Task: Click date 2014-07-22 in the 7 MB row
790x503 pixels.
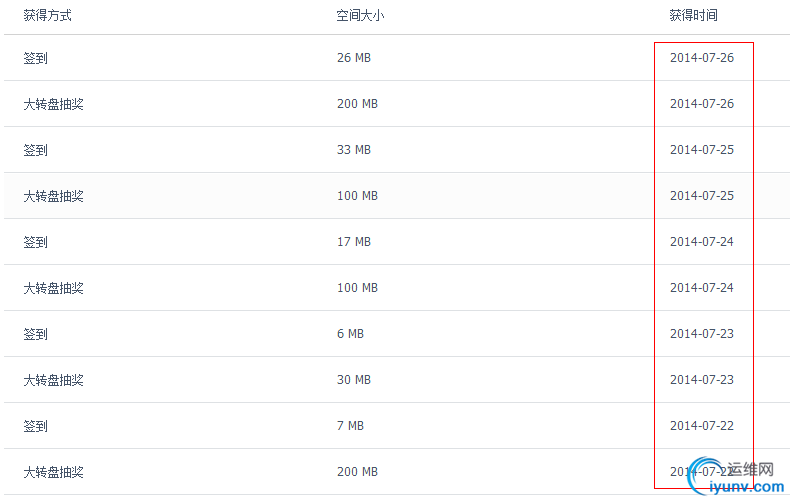Action: coord(702,426)
